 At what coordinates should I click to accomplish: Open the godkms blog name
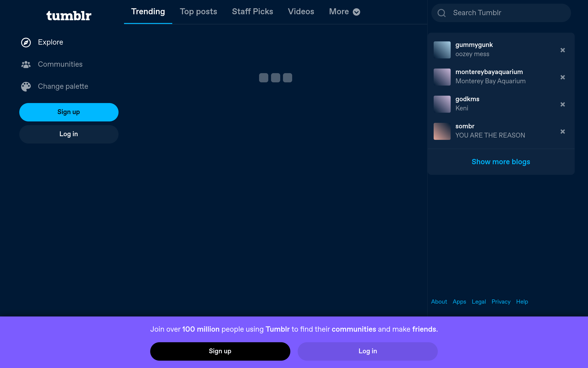(467, 99)
